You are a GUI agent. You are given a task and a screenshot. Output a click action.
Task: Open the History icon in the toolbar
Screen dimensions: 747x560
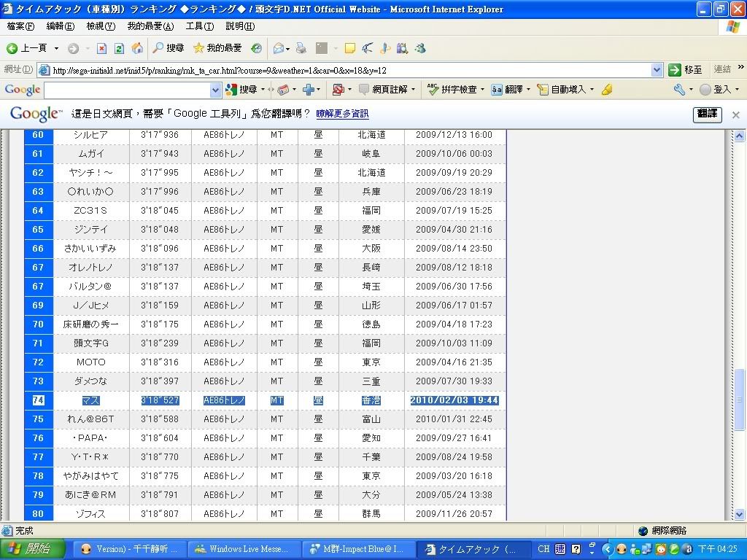pyautogui.click(x=256, y=48)
